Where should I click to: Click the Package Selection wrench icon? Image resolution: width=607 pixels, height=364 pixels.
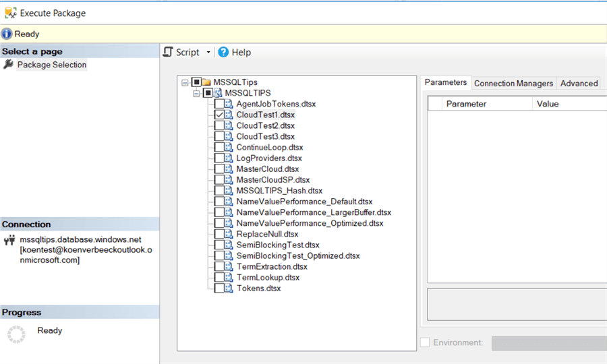click(9, 65)
